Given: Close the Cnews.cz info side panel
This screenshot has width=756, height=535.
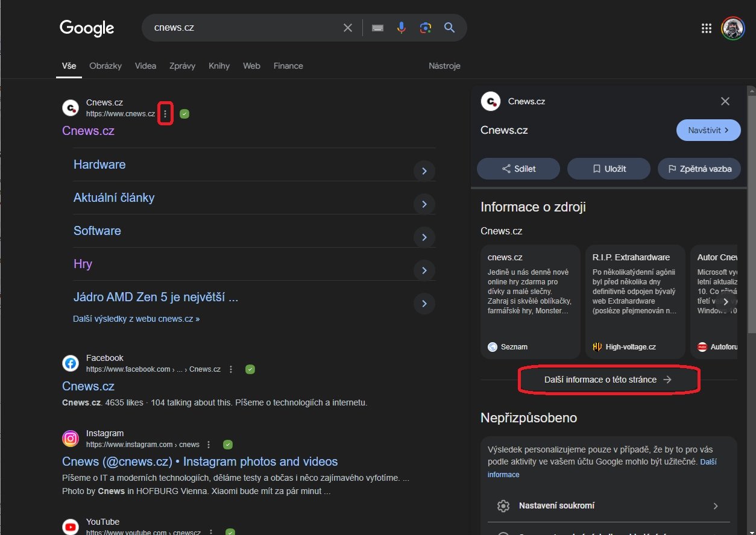Looking at the screenshot, I should [725, 101].
